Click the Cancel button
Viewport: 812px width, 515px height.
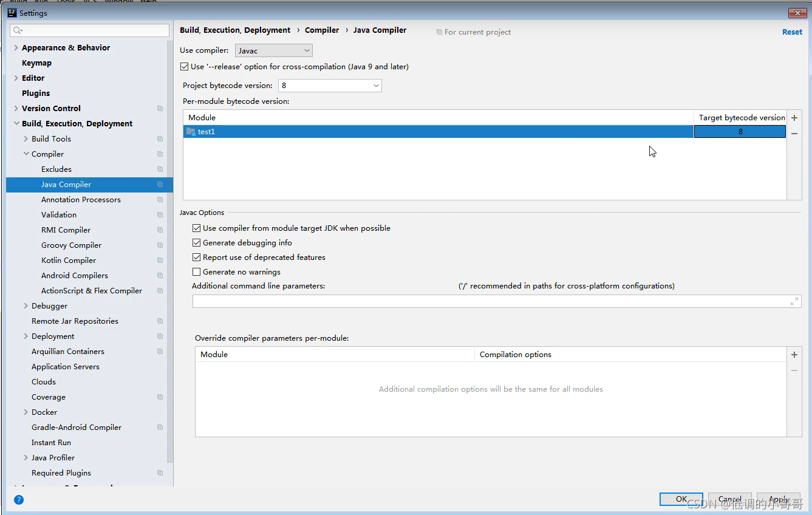(x=730, y=499)
